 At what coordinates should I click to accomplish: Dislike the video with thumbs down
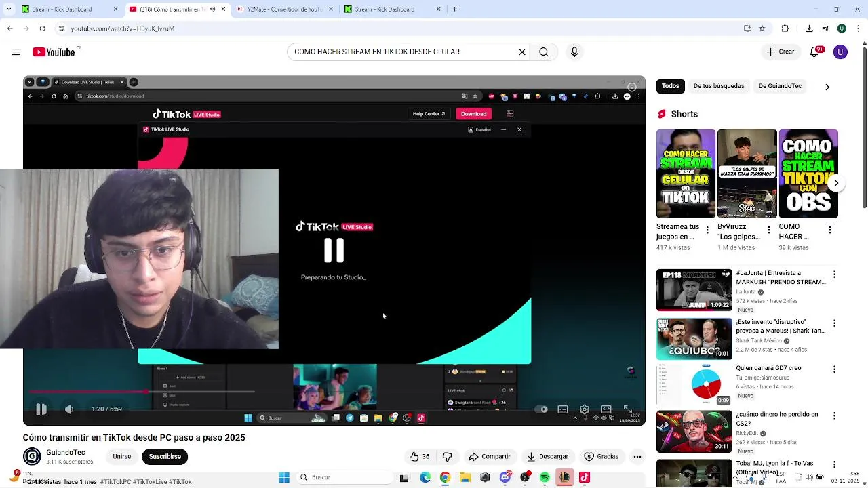447,457
